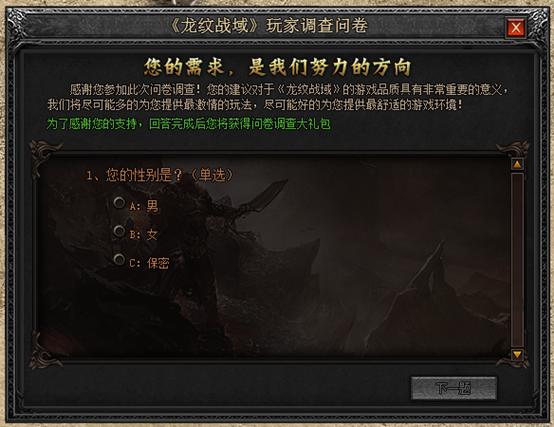
Task: Close the survey window with red X
Action: [x=516, y=28]
